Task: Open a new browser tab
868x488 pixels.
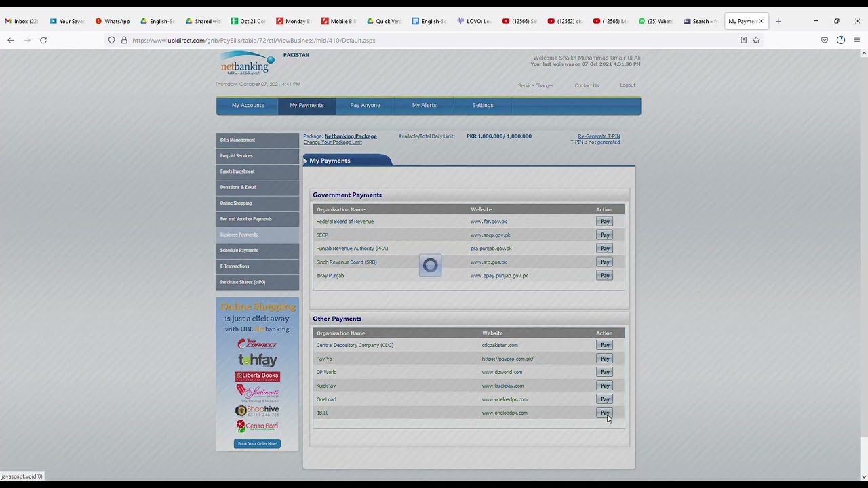Action: (778, 21)
